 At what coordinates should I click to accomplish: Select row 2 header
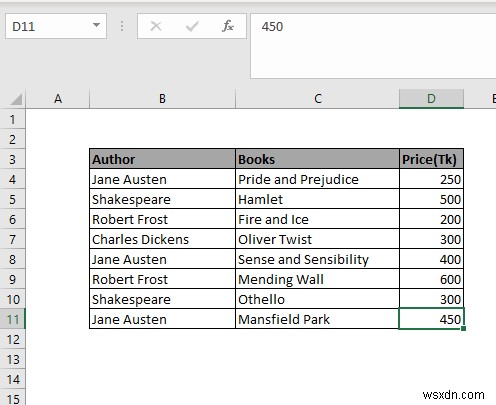pyautogui.click(x=13, y=139)
